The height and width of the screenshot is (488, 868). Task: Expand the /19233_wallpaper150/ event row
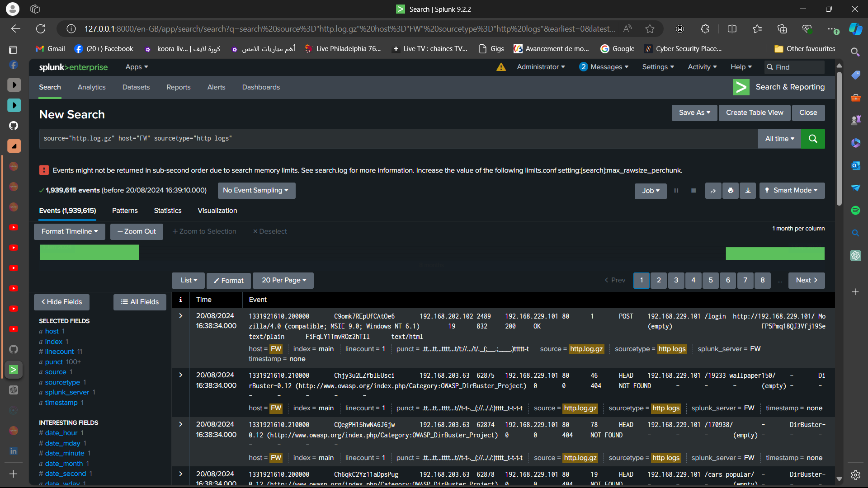[180, 375]
